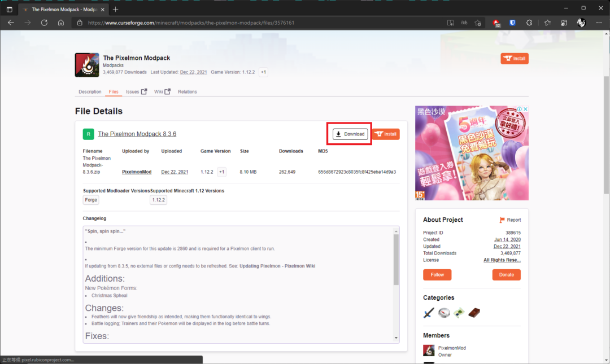Open immersive reader view
Image resolution: width=610 pixels, height=364 pixels.
pyautogui.click(x=451, y=23)
